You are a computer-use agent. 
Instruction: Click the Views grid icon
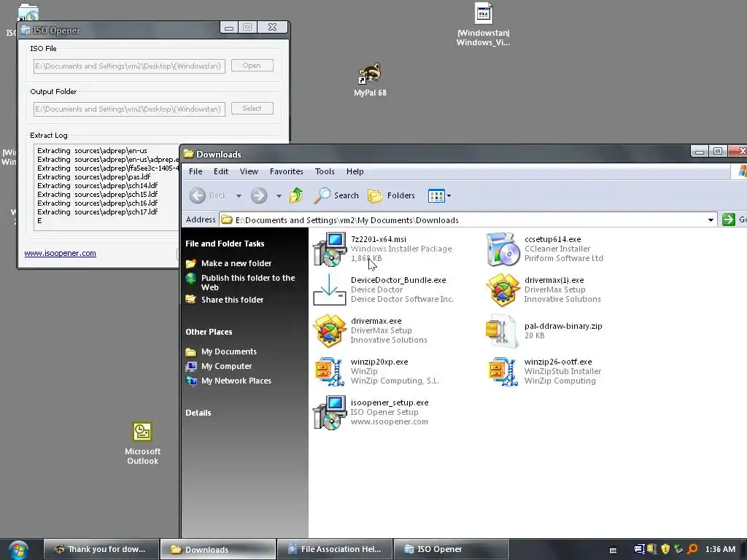point(436,195)
